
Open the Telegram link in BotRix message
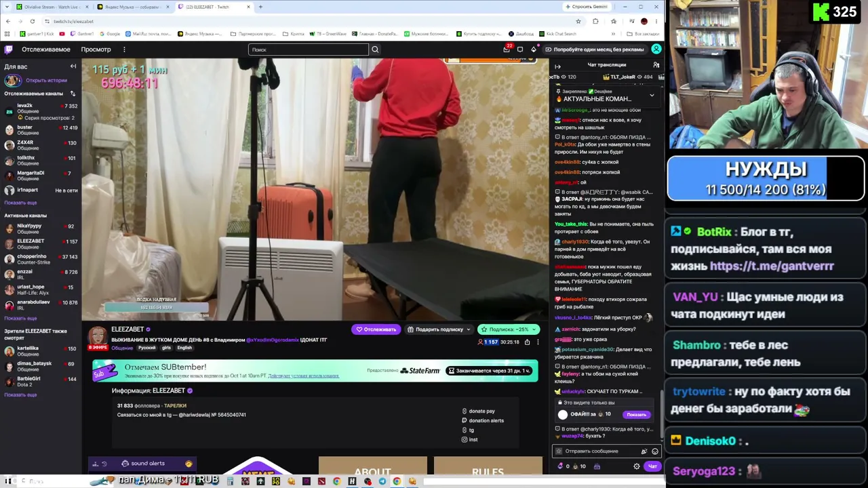point(772,266)
